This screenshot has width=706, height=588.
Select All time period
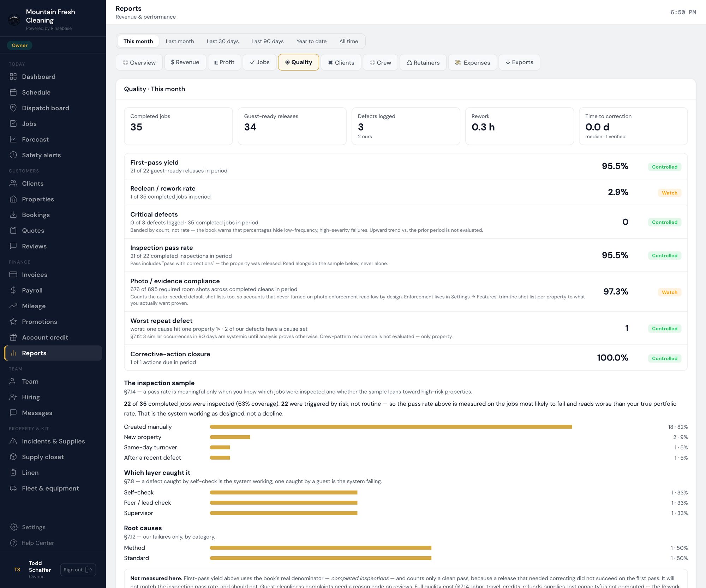[x=348, y=41]
